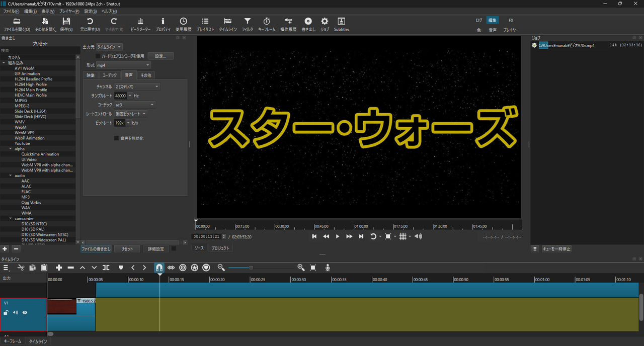Adjust the timeline zoom slider
Screen dimensions: 644x346
click(x=251, y=268)
